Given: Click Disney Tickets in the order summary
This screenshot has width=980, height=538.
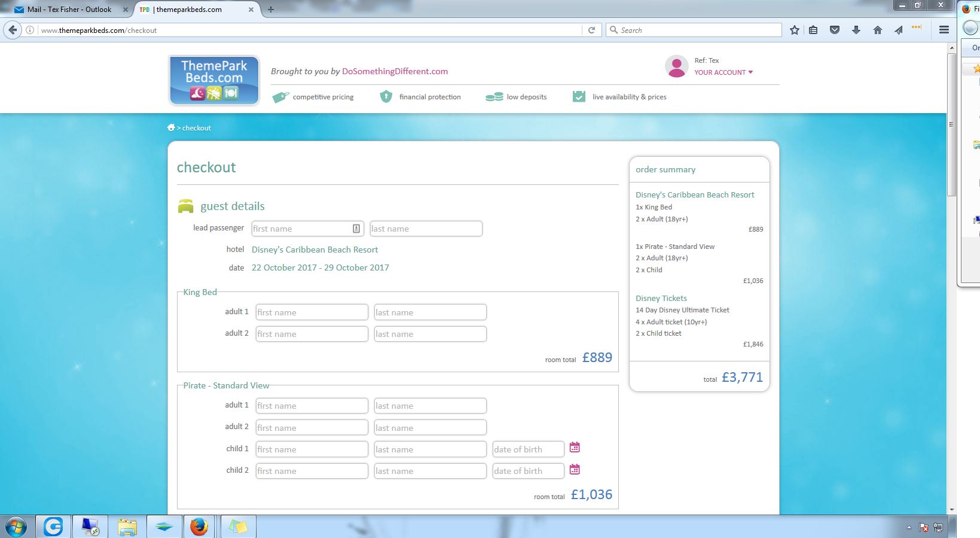Looking at the screenshot, I should pos(661,298).
